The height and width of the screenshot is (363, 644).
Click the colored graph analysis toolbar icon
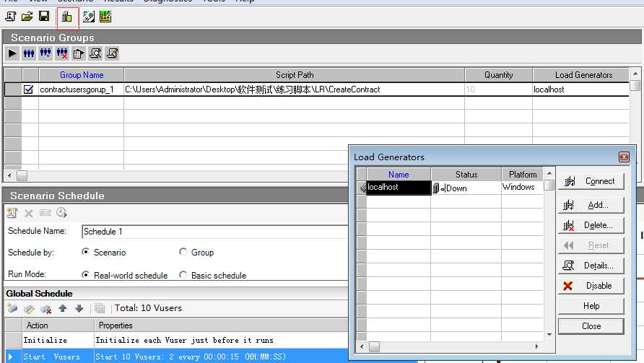[105, 17]
